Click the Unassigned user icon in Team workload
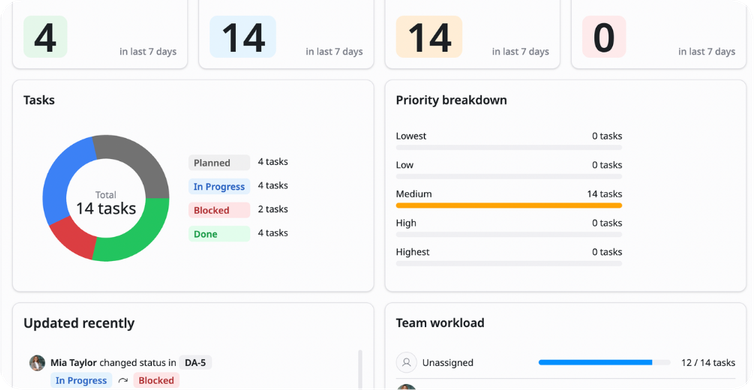The width and height of the screenshot is (755, 390). pyautogui.click(x=406, y=363)
